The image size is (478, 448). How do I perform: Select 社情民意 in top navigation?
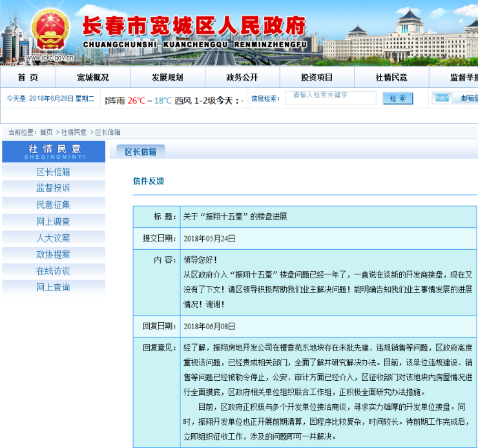[391, 77]
